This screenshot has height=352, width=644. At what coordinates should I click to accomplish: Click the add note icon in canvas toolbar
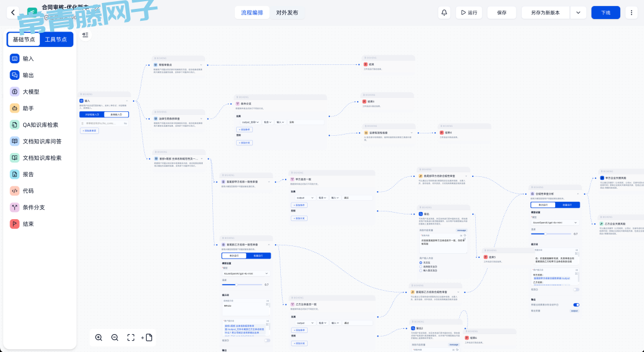147,338
